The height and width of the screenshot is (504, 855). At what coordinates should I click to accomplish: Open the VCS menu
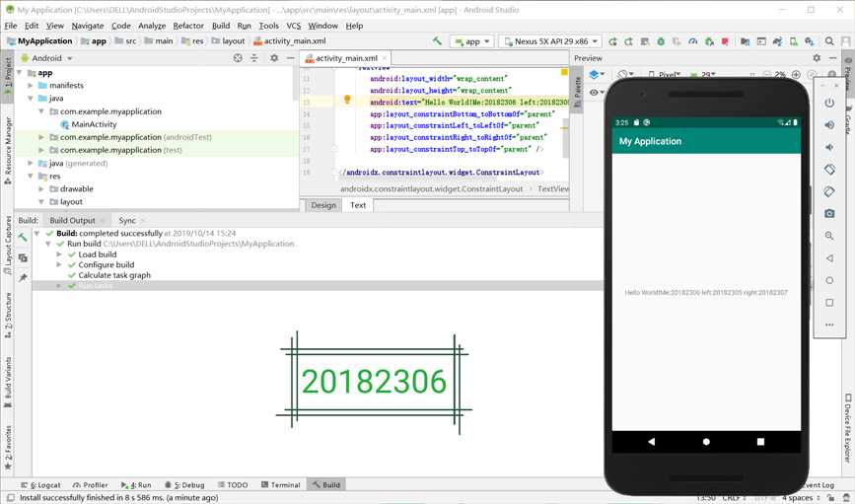293,26
